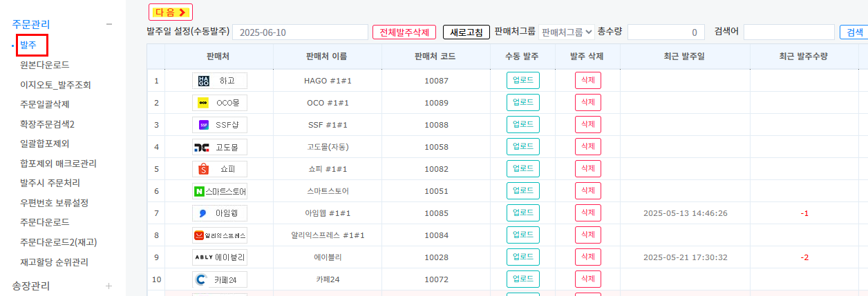Go to 주문일괄삭제 menu item
The height and width of the screenshot is (296, 868).
(x=44, y=105)
